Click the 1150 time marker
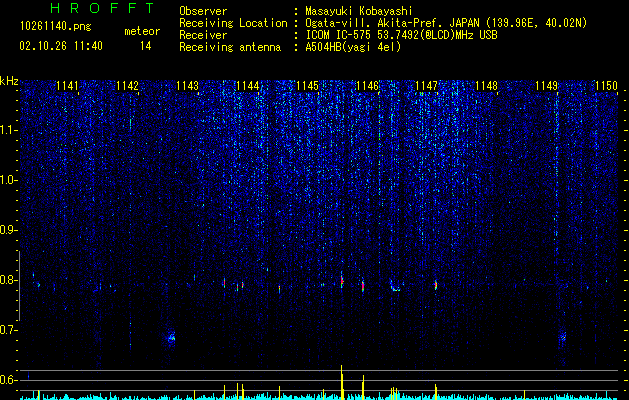This screenshot has height=400, width=629. pos(607,86)
